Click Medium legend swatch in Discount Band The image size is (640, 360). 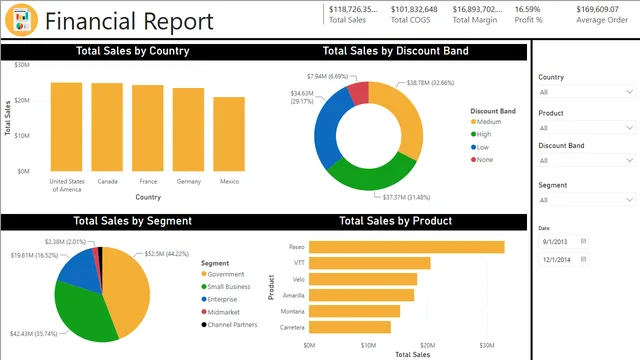pos(473,122)
